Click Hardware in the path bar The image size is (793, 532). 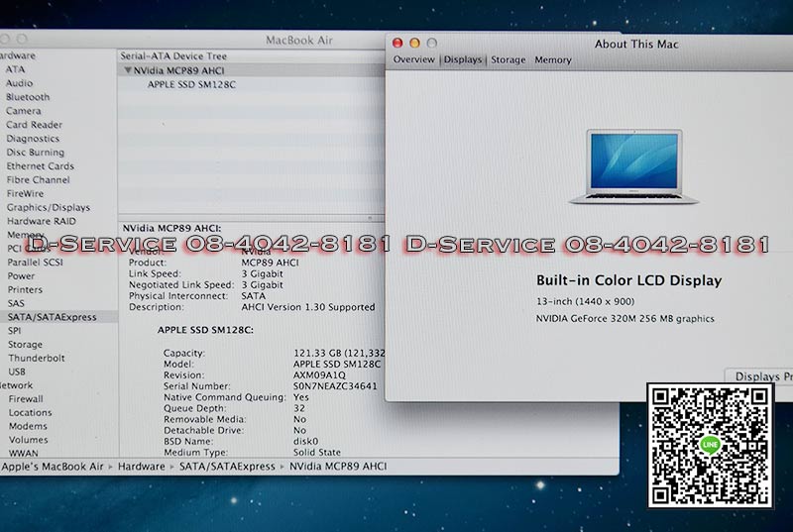tap(141, 467)
